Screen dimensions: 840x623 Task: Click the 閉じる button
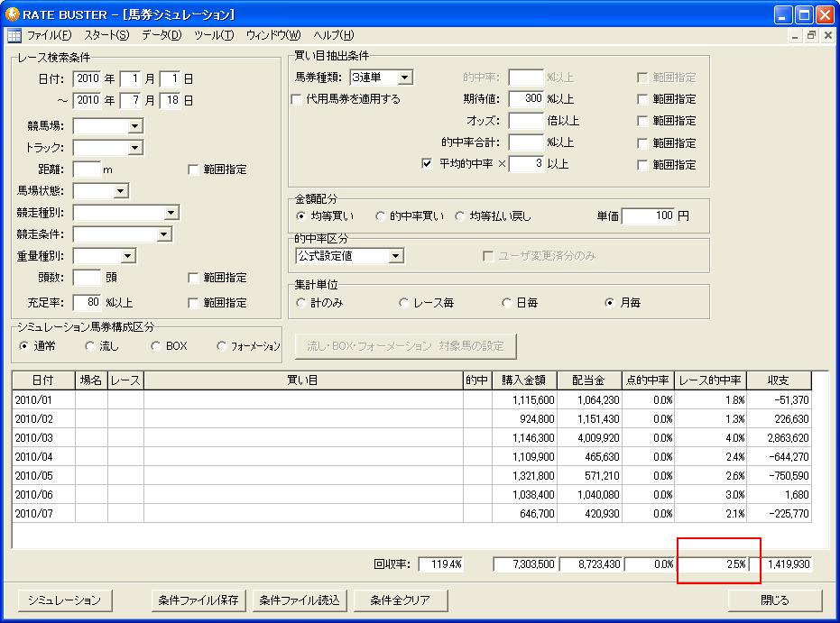click(x=775, y=600)
